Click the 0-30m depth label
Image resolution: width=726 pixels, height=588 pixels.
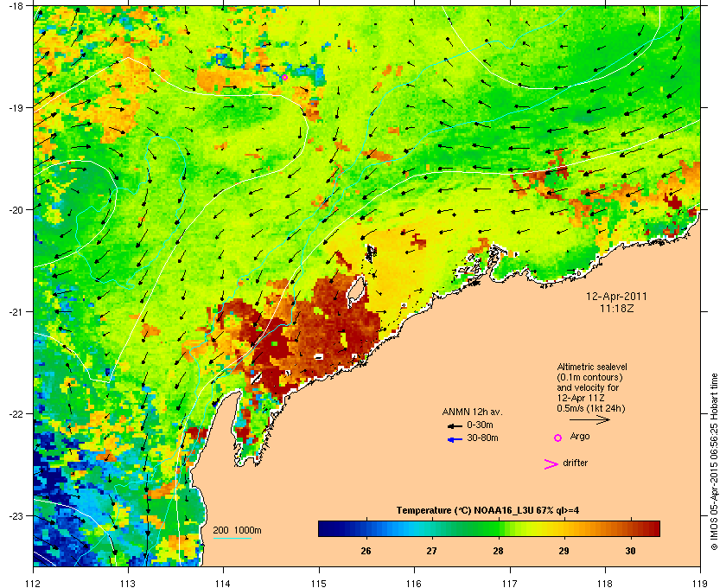pyautogui.click(x=481, y=425)
